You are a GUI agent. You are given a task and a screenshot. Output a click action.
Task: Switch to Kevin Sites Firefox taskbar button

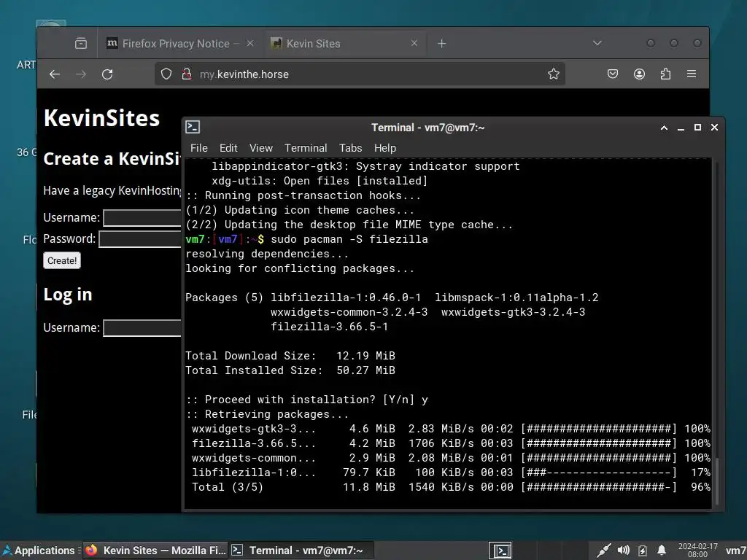tap(155, 551)
